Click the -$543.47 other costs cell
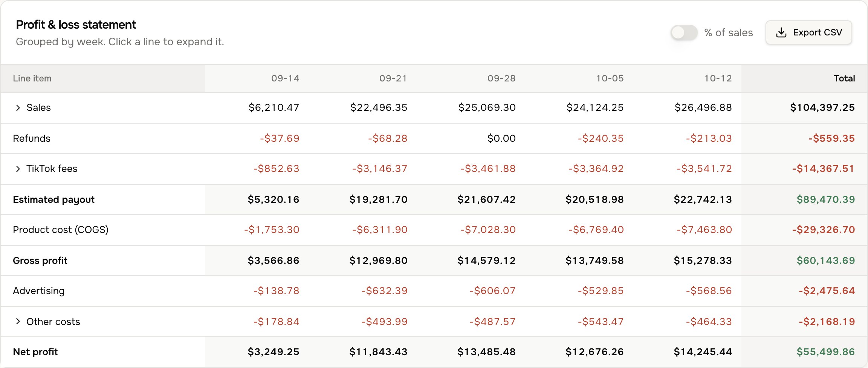Screen dimensions: 868x368 [601, 322]
